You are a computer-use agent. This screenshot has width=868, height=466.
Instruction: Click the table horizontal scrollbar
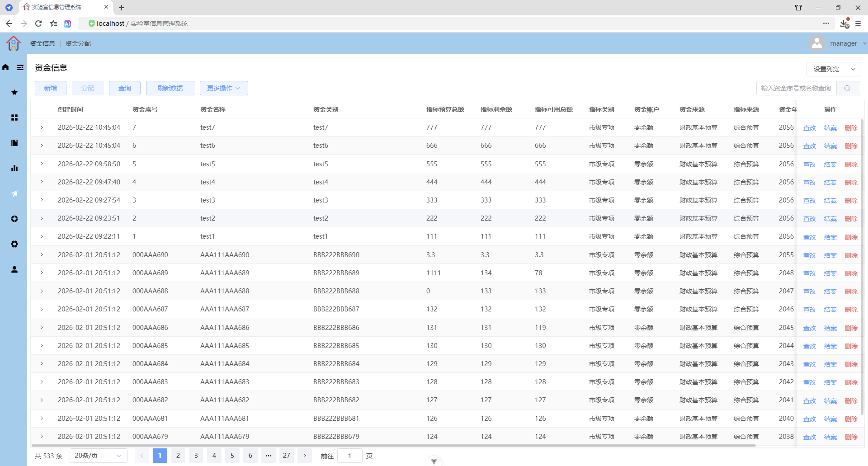pyautogui.click(x=393, y=446)
